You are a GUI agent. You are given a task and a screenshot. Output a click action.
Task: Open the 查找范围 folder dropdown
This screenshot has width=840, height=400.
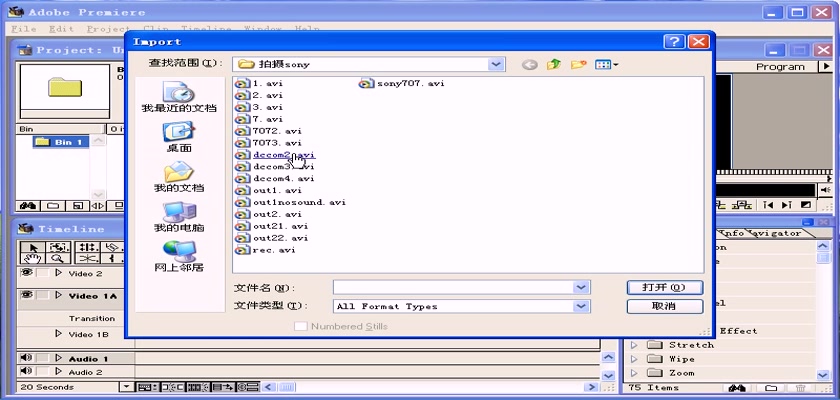(x=496, y=64)
